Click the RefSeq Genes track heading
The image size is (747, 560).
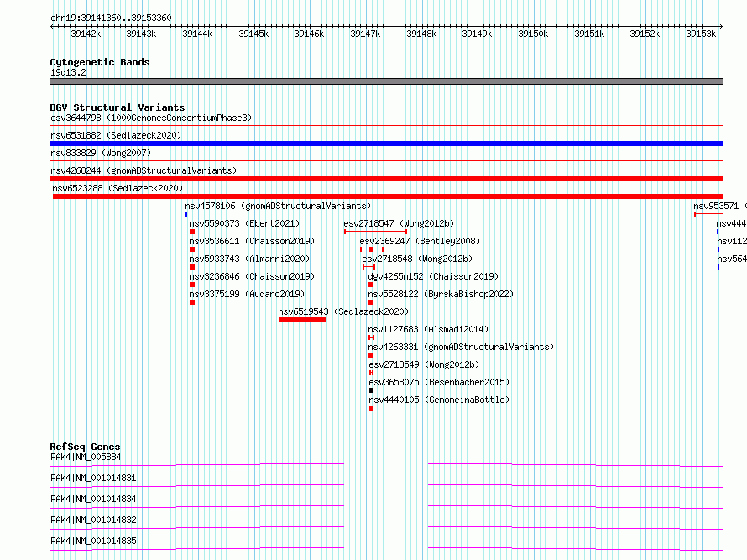click(85, 447)
